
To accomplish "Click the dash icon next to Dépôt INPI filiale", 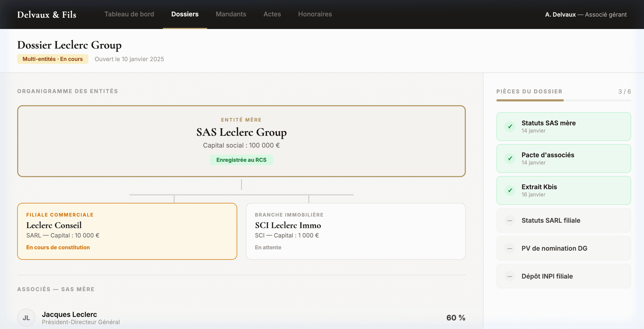I will click(510, 276).
